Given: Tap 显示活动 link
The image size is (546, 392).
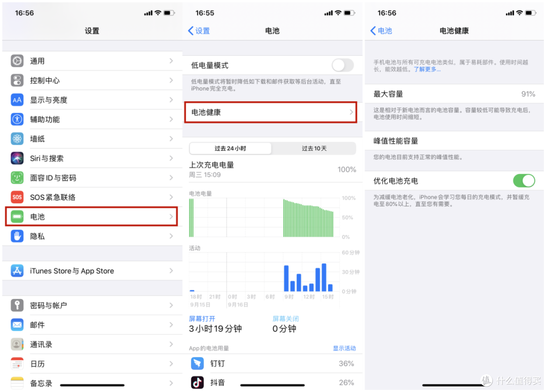Looking at the screenshot, I should click(x=344, y=348).
